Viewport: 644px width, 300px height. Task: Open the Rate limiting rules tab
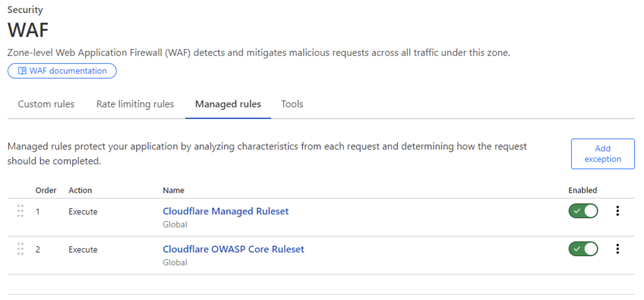pos(135,104)
